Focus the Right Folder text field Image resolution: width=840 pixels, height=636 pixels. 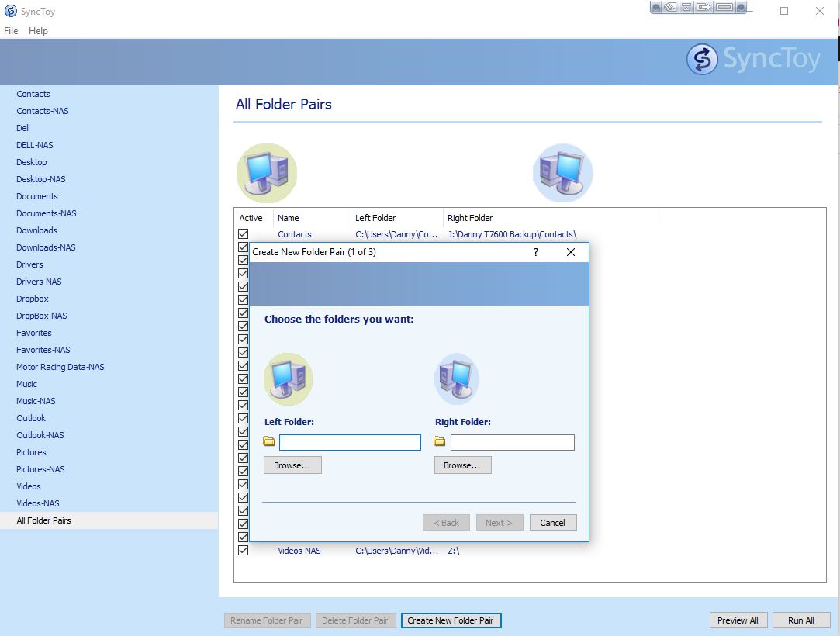(x=513, y=442)
